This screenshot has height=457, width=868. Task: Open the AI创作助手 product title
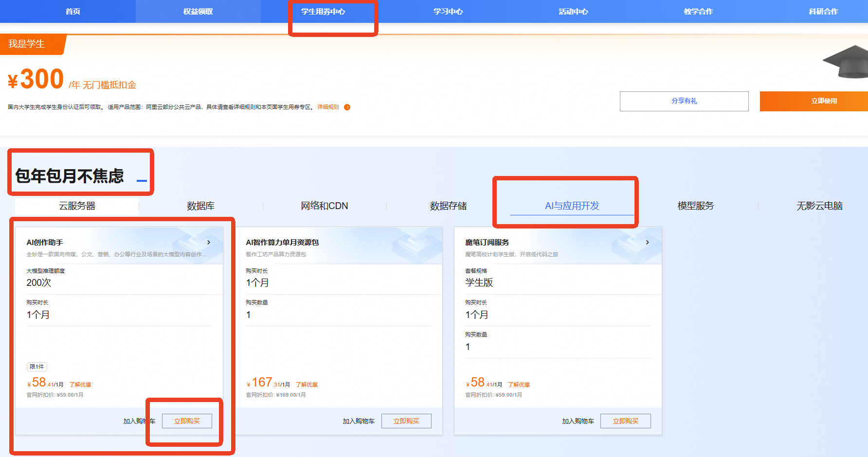pyautogui.click(x=45, y=242)
